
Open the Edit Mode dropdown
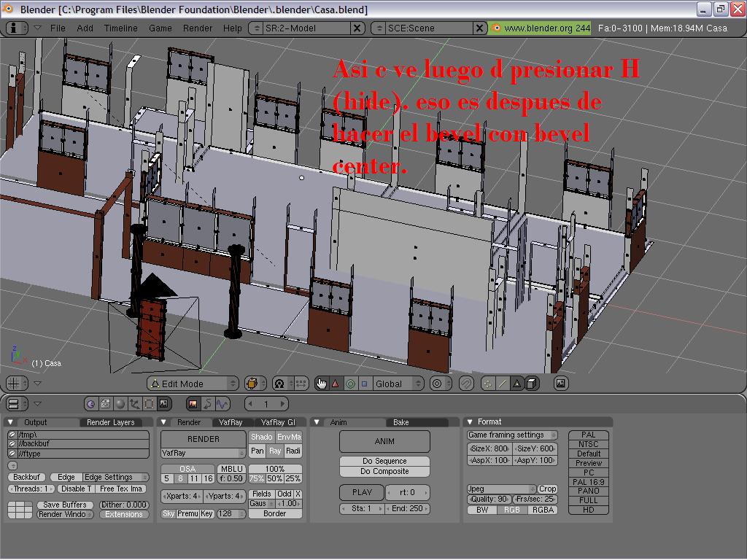193,384
